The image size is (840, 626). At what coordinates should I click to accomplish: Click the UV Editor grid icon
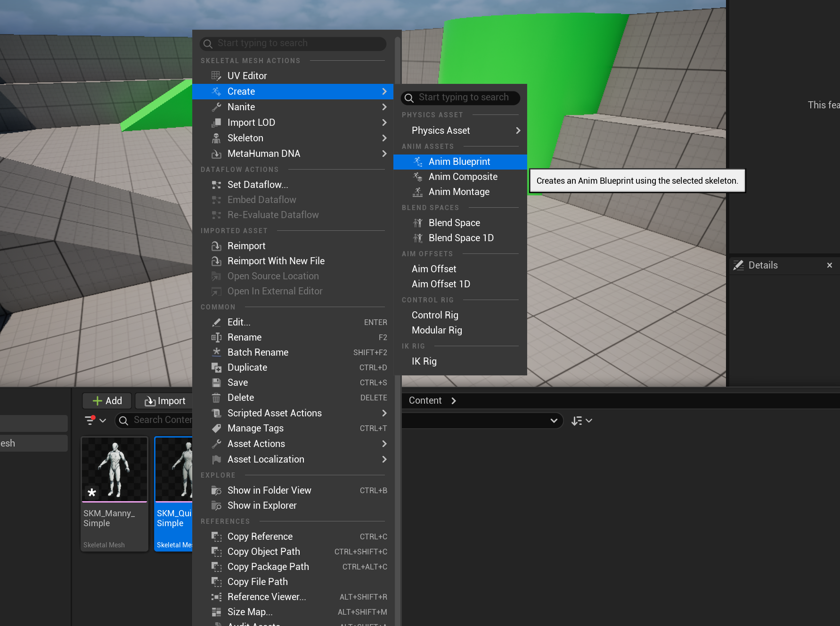click(216, 76)
